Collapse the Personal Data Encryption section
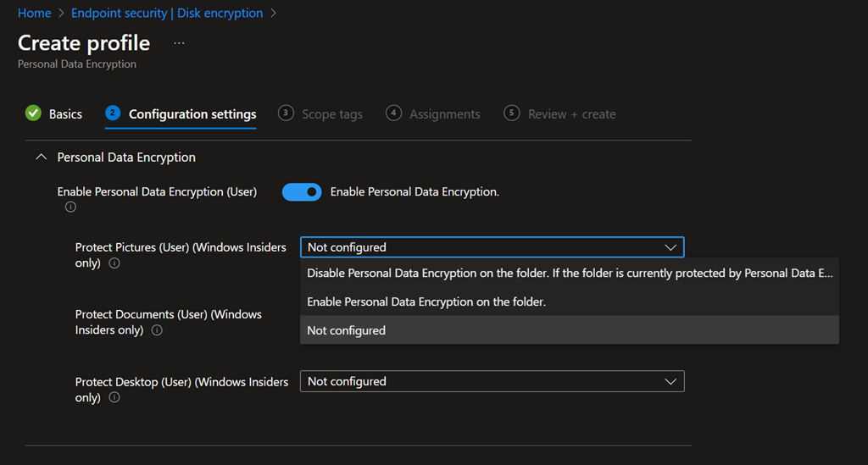The image size is (868, 465). 41,158
